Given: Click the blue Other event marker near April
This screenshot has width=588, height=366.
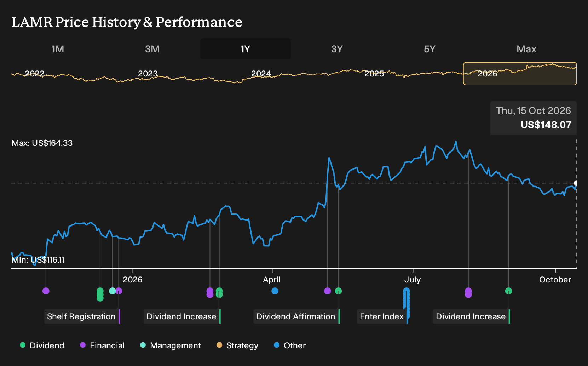Looking at the screenshot, I should click(x=275, y=291).
